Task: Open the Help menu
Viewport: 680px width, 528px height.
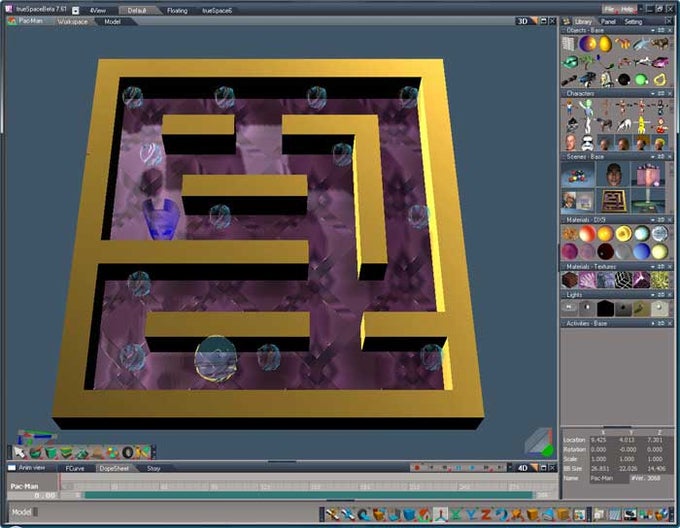Action: [x=627, y=9]
